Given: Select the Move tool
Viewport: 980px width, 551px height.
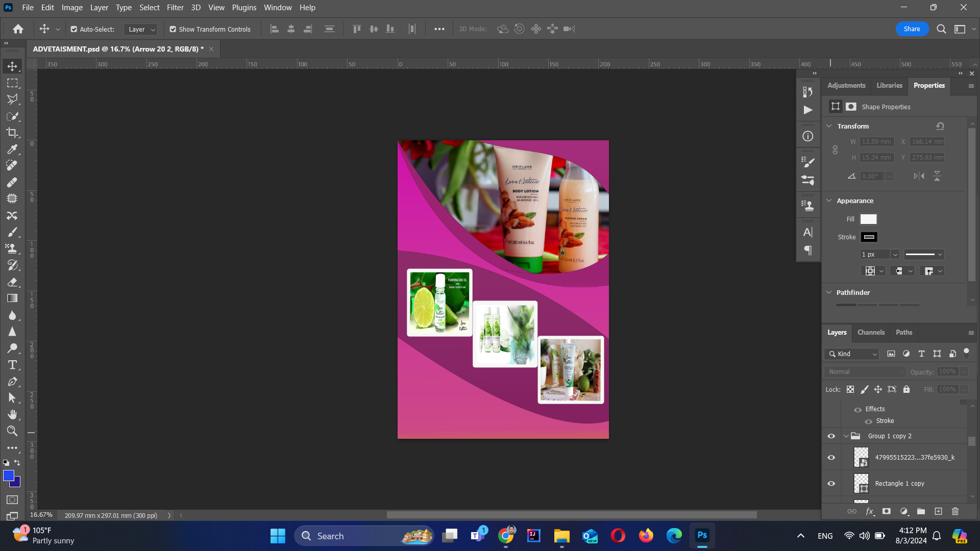Looking at the screenshot, I should (12, 66).
